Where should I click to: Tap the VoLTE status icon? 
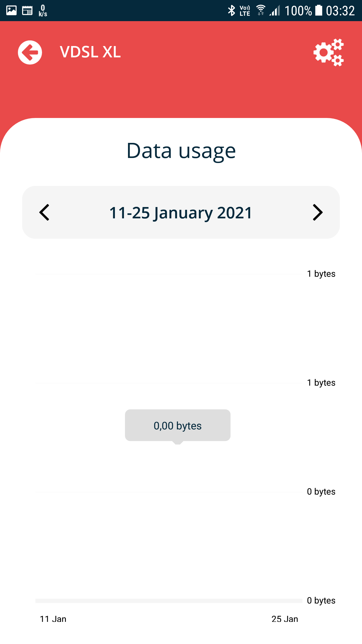coord(245,11)
